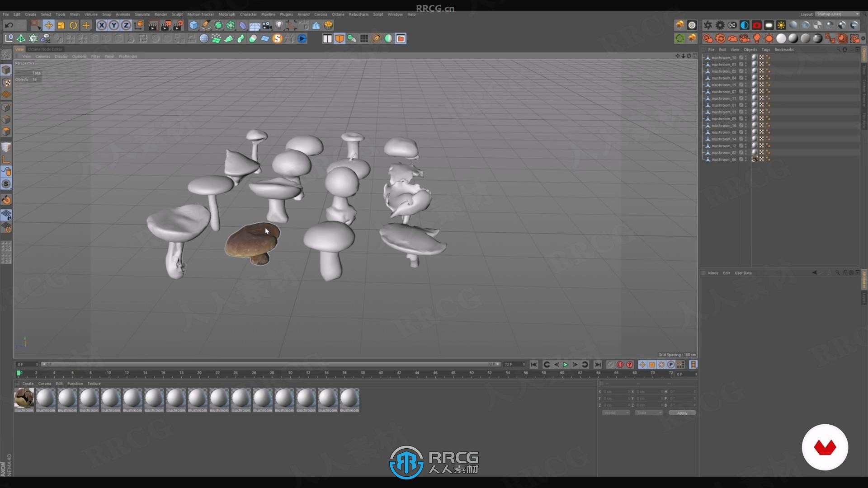Click the Coordinate System icon
The width and height of the screenshot is (868, 488).
(139, 25)
